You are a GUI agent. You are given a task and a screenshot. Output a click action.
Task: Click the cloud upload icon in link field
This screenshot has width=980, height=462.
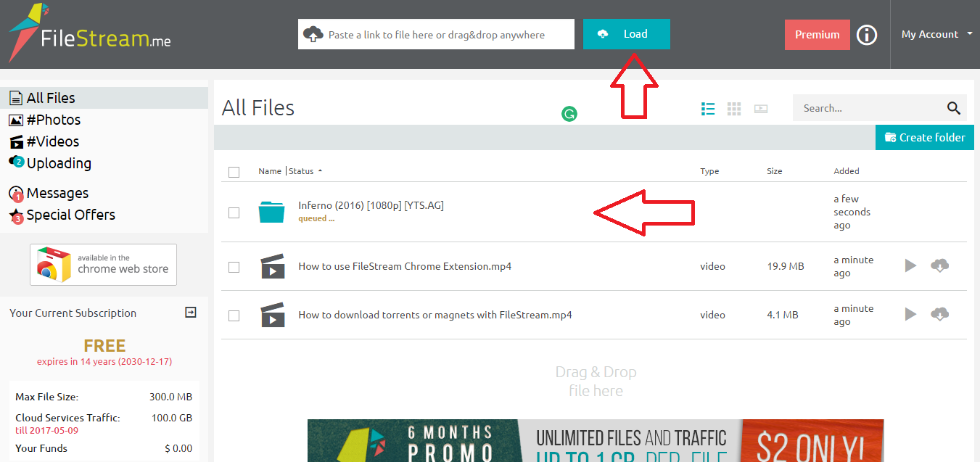313,34
